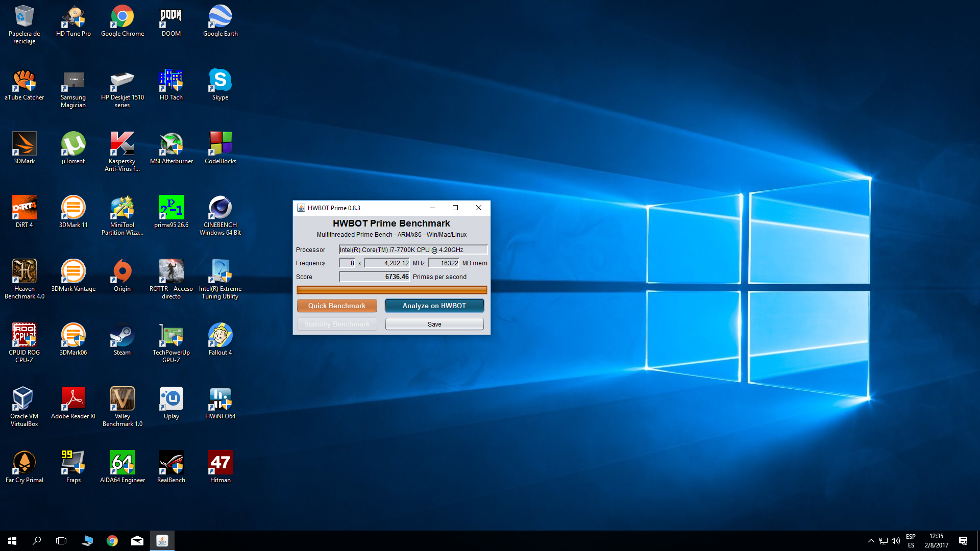Image resolution: width=980 pixels, height=551 pixels.
Task: Select the ROTTR - Acceso directo icon
Action: point(171,280)
